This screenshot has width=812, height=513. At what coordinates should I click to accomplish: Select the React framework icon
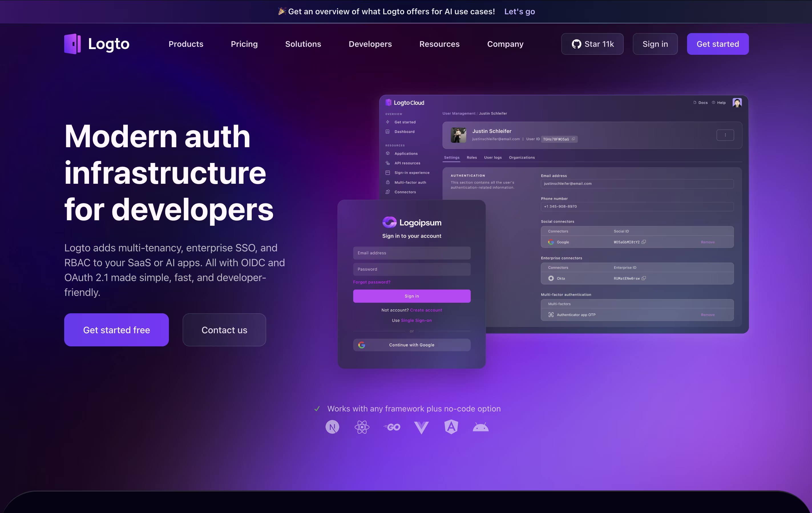click(362, 427)
